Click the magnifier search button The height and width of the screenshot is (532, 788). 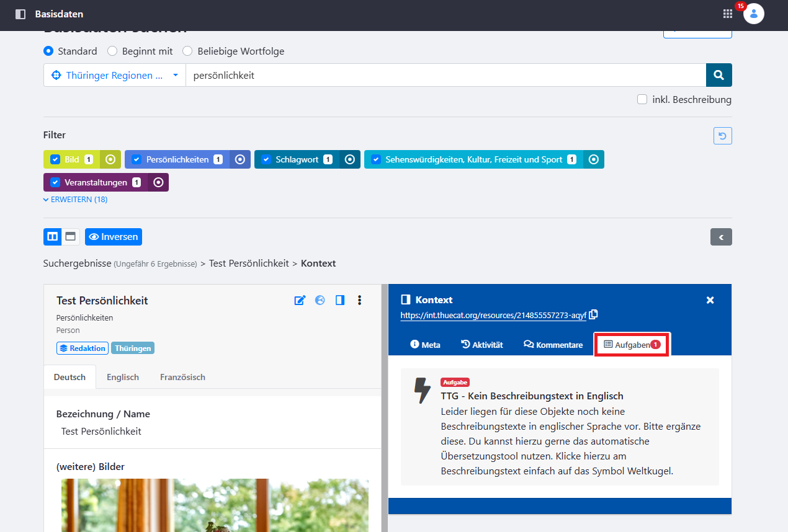tap(719, 75)
